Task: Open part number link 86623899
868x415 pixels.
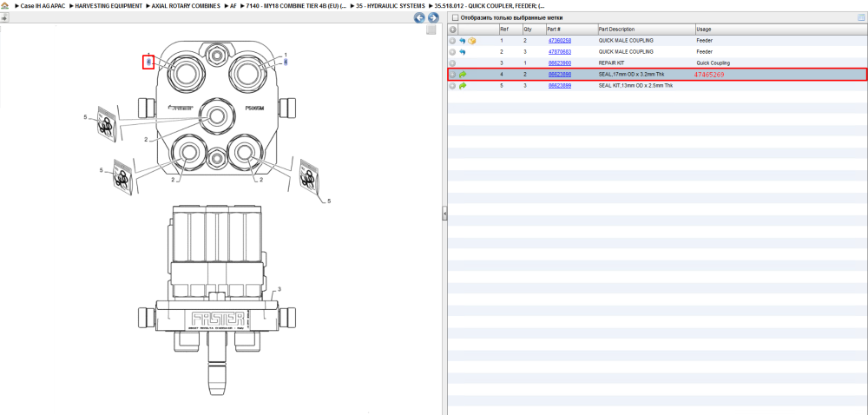Action: 560,86
